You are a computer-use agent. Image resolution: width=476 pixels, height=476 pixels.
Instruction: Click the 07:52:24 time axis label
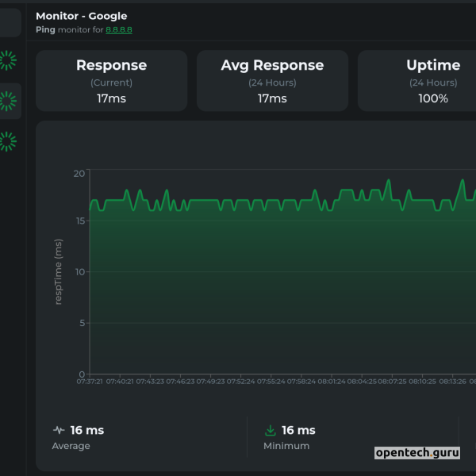pyautogui.click(x=240, y=382)
